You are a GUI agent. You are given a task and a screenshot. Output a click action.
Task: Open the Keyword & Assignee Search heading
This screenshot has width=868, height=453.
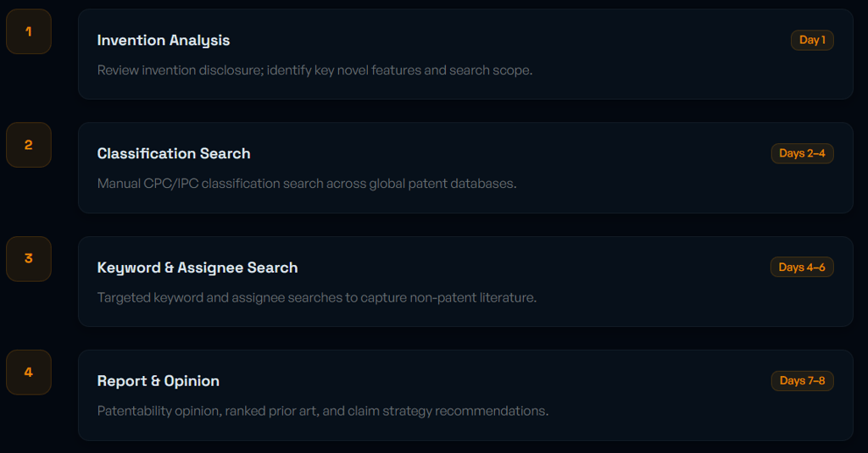click(198, 268)
